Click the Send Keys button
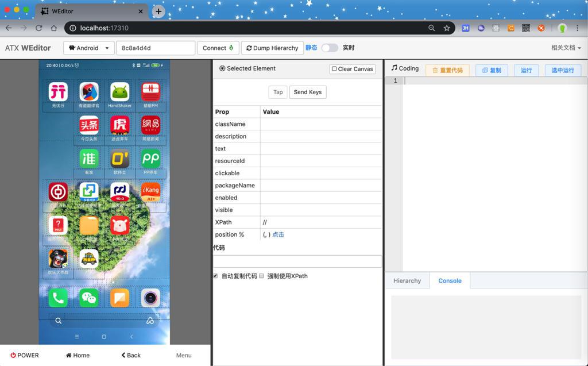 click(x=308, y=92)
